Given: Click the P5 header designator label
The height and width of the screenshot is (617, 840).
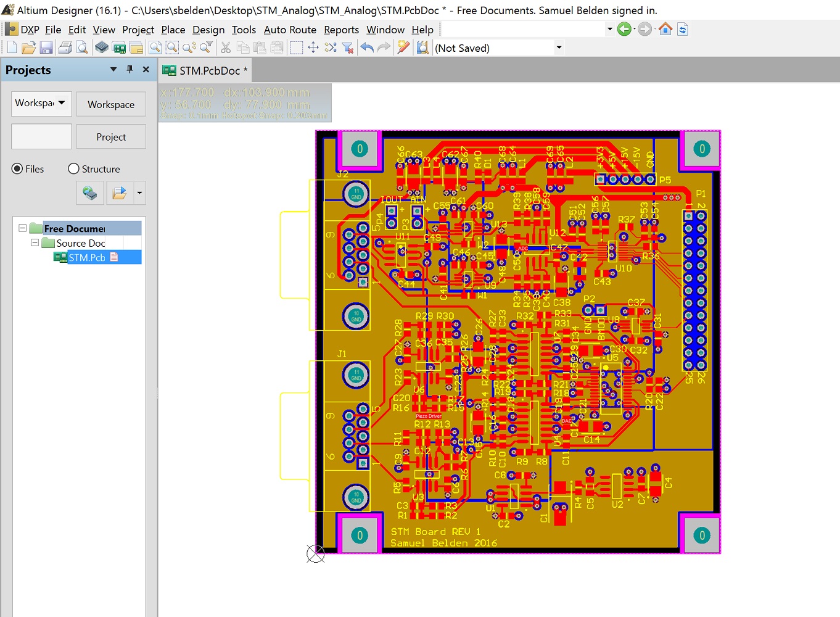Looking at the screenshot, I should click(x=665, y=180).
